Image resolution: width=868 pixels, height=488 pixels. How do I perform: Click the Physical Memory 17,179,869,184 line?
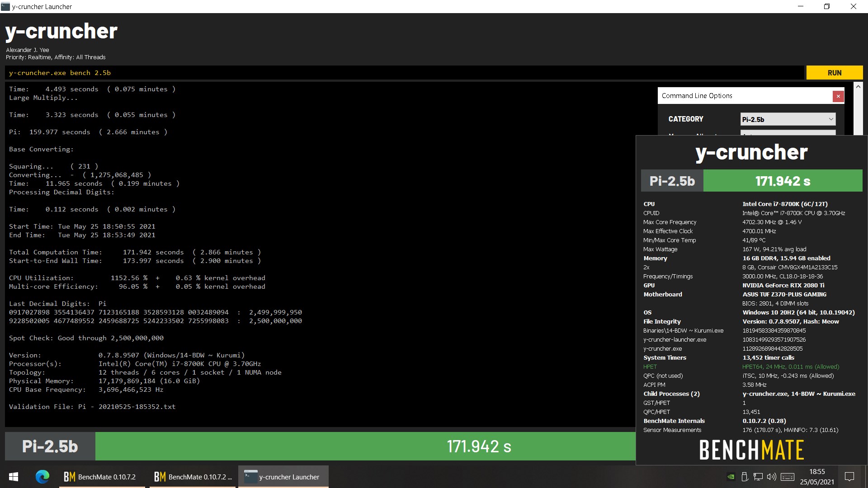click(x=104, y=381)
